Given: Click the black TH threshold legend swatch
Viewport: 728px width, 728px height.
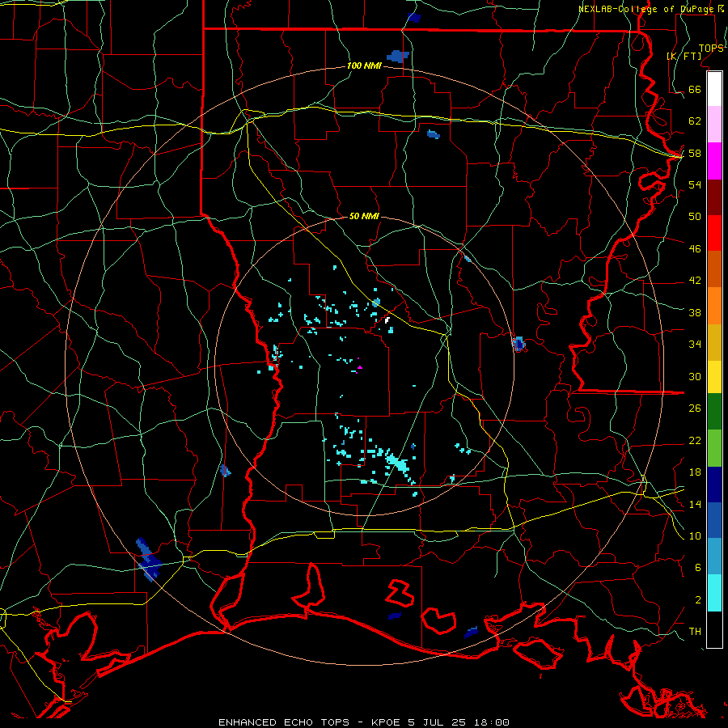Looking at the screenshot, I should coord(714,629).
